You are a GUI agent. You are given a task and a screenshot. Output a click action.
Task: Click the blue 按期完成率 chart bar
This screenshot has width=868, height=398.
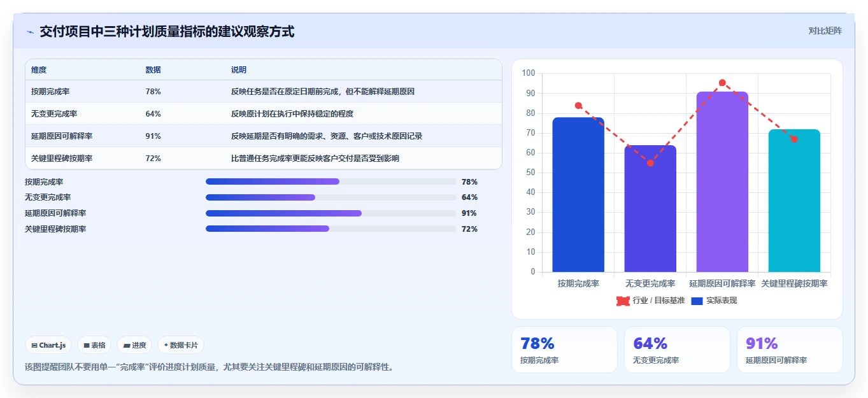click(578, 195)
